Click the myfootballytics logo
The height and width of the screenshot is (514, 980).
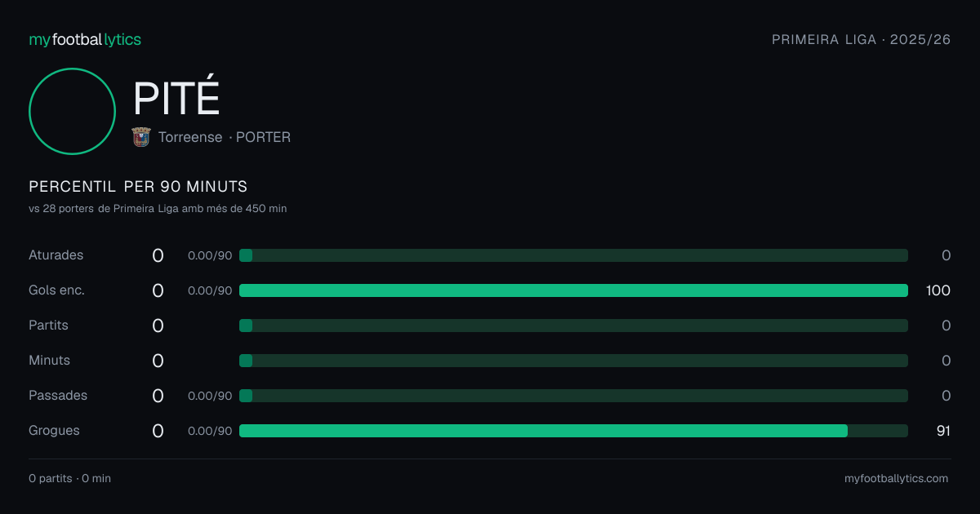click(85, 39)
